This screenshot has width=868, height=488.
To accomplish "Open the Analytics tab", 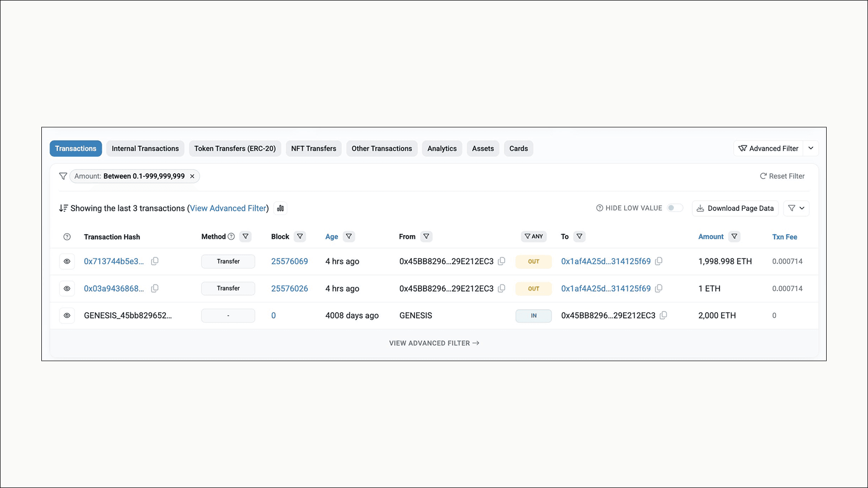I will coord(442,148).
